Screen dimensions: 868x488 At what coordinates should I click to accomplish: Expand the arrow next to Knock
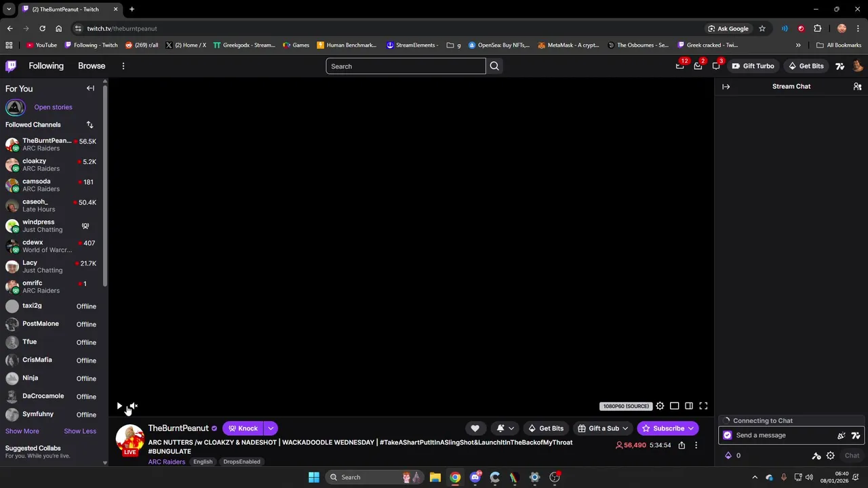tap(271, 428)
